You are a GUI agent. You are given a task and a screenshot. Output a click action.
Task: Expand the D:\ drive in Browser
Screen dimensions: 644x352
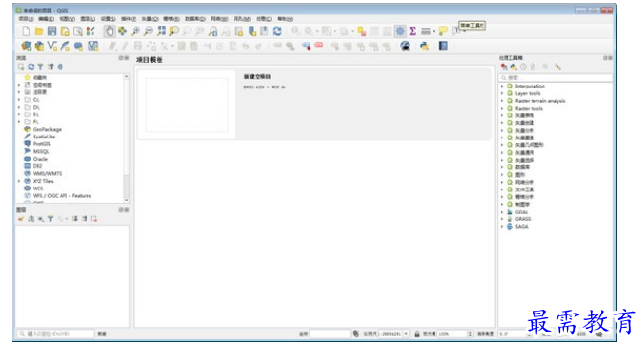tap(19, 107)
